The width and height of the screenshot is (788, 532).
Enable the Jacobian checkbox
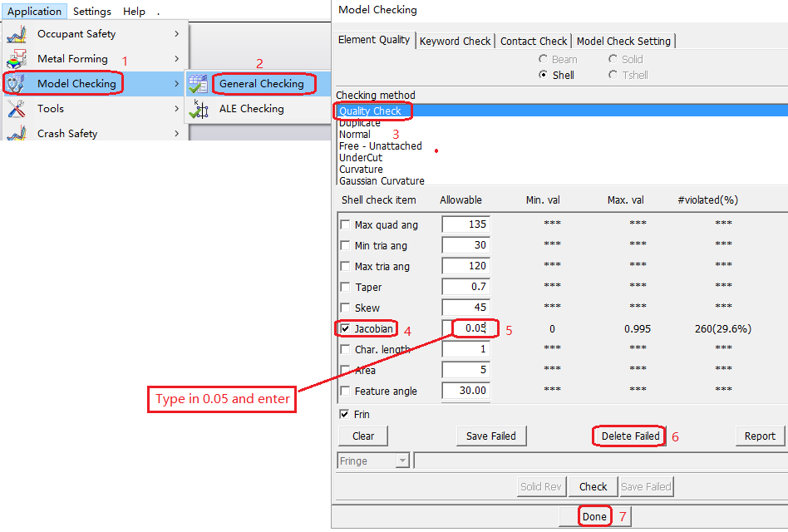[346, 329]
